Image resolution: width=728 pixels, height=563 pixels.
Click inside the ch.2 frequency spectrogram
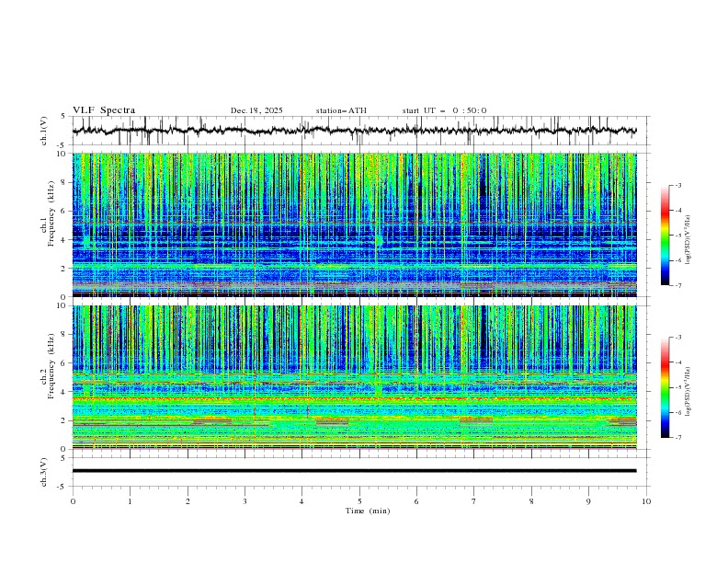358,377
